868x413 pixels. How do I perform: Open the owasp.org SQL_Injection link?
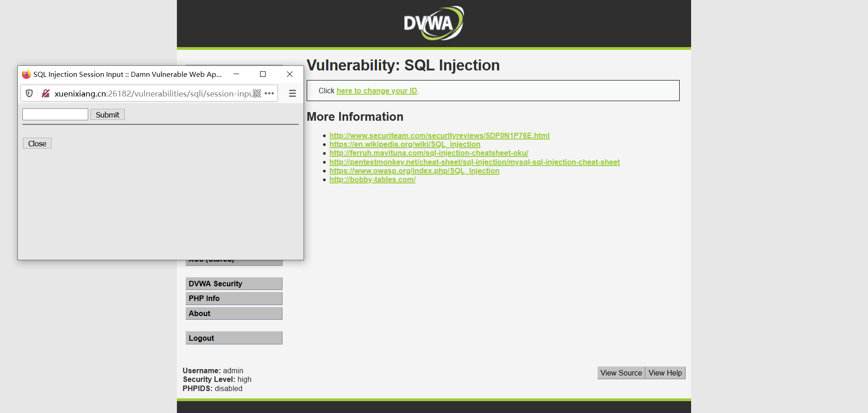pos(415,171)
